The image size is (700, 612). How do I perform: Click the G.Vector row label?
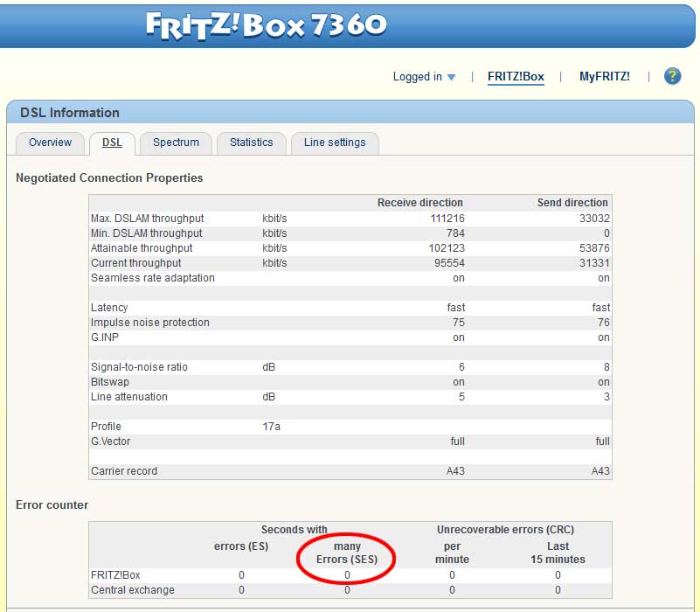(111, 442)
